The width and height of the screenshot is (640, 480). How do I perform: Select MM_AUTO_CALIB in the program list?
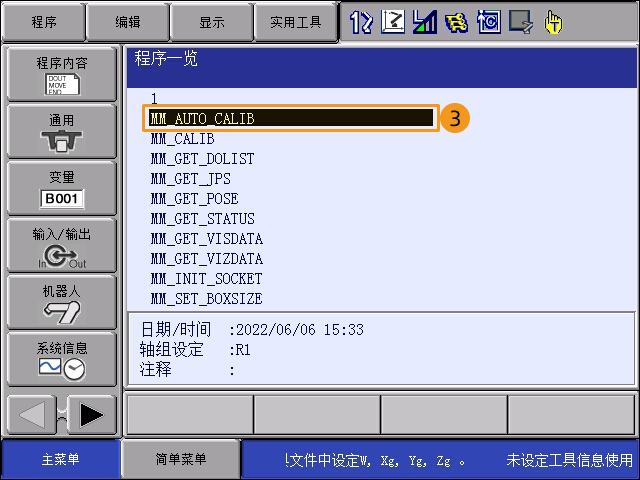point(291,118)
